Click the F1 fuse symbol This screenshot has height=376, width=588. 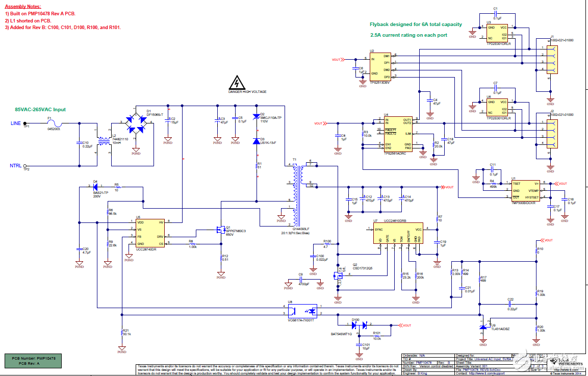(x=55, y=123)
